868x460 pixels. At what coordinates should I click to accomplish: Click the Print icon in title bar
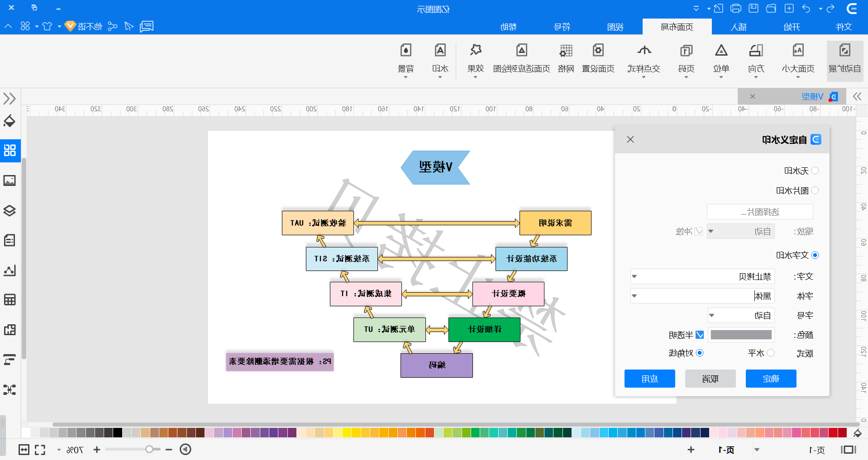(736, 9)
